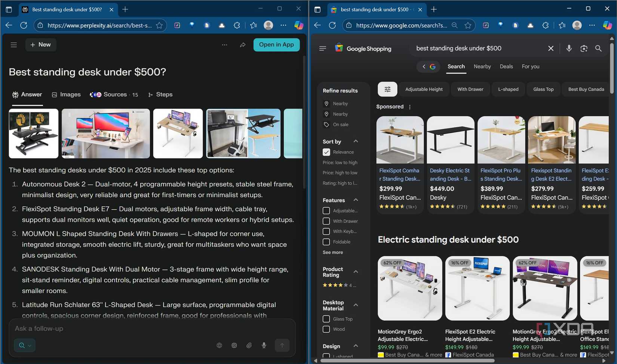Select the For you tab

pyautogui.click(x=531, y=67)
